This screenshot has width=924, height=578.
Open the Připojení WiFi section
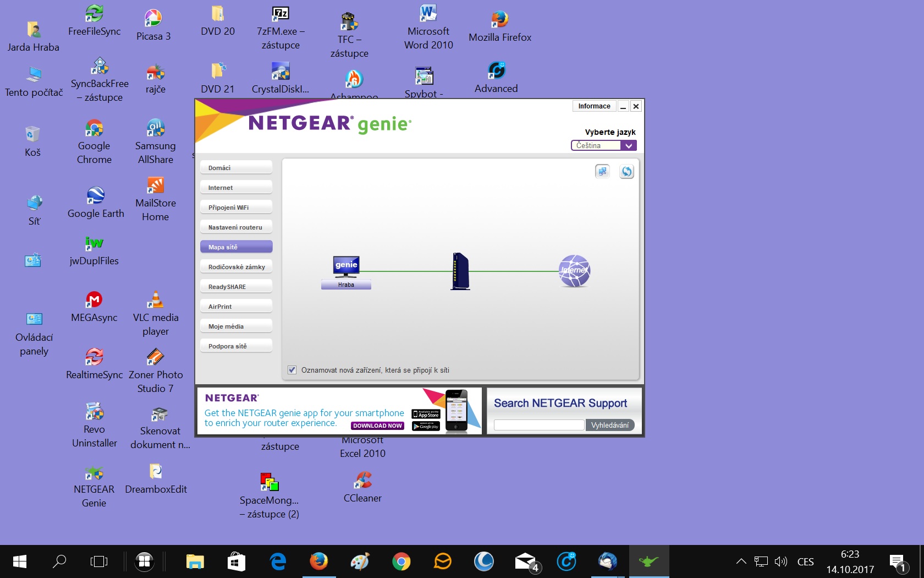click(236, 208)
